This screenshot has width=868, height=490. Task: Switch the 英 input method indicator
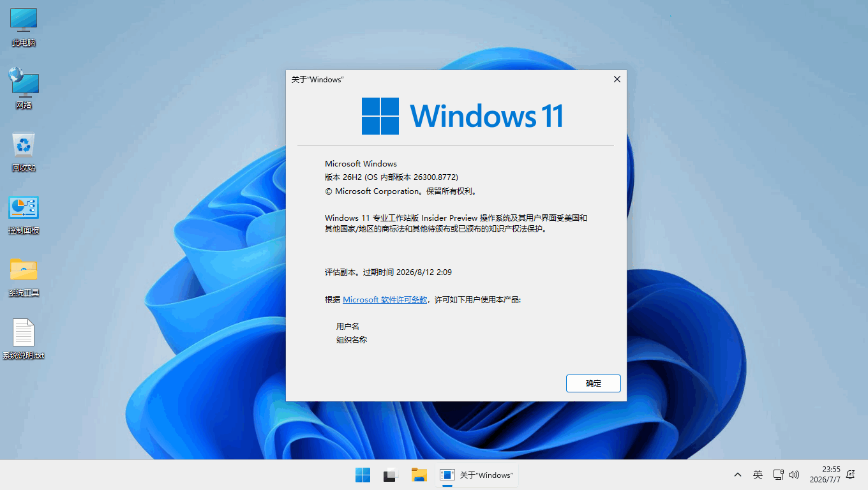[758, 475]
